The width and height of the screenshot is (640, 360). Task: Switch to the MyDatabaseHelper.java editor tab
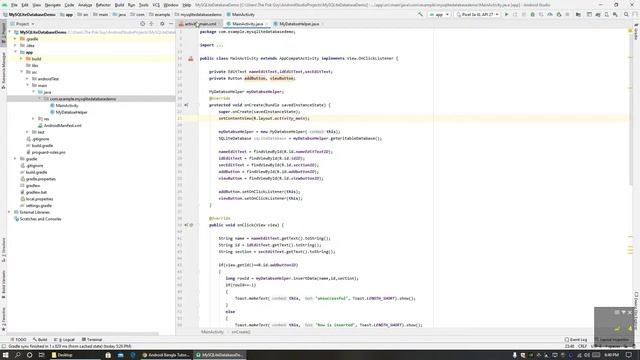point(299,24)
